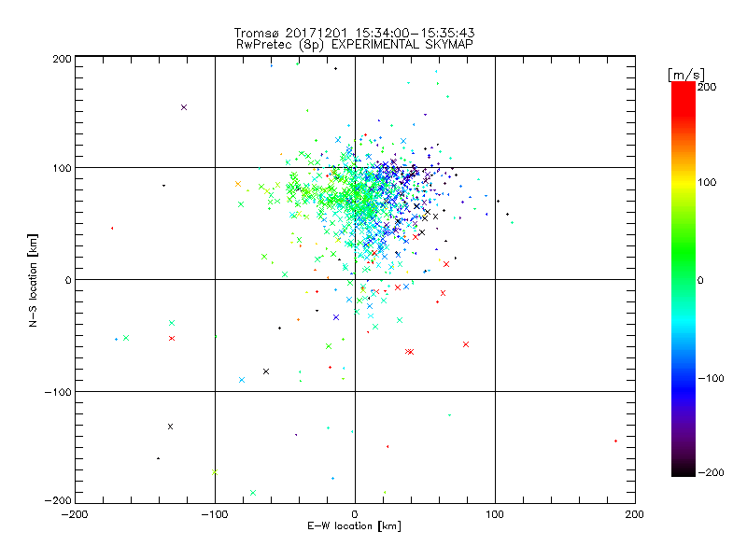Click the y-axis tick label '100'
Screen dimensions: 747x560
coord(62,169)
